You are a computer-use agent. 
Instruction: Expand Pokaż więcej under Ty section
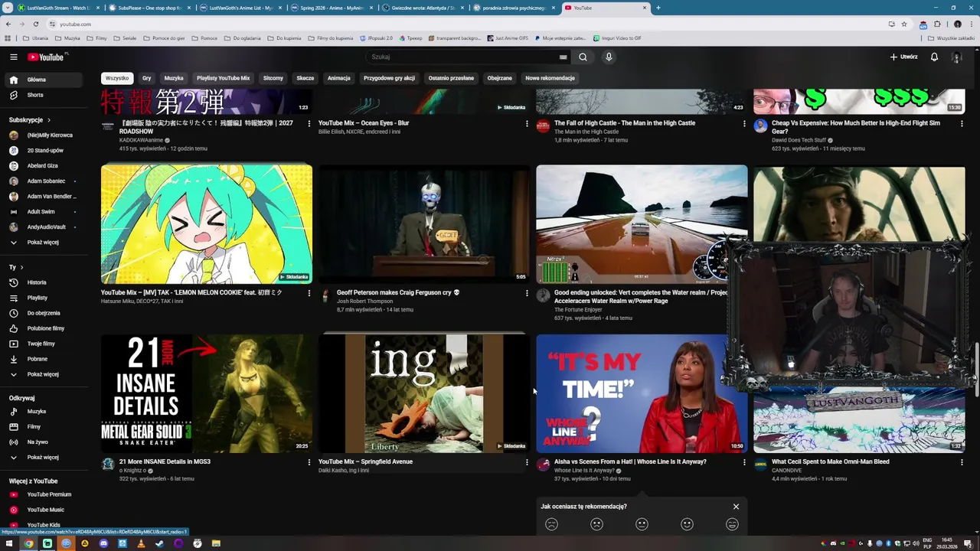pyautogui.click(x=44, y=374)
